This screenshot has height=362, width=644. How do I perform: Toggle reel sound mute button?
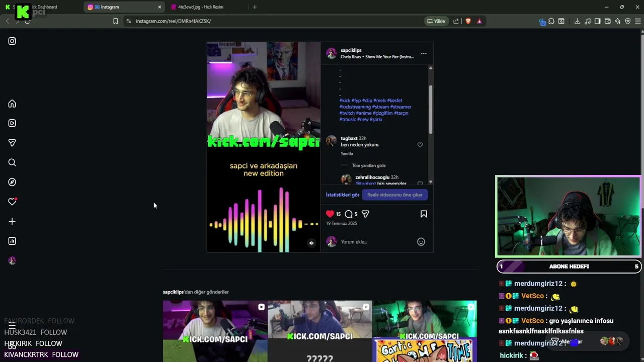coord(311,243)
